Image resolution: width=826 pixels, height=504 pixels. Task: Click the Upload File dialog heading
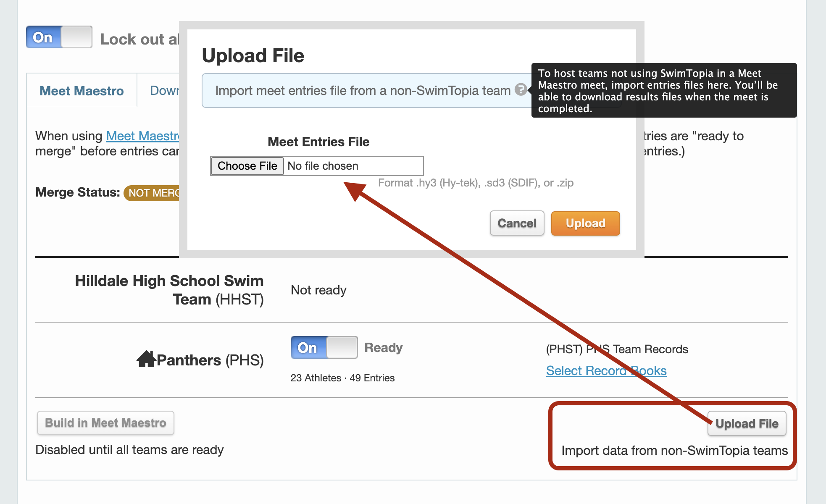coord(253,55)
